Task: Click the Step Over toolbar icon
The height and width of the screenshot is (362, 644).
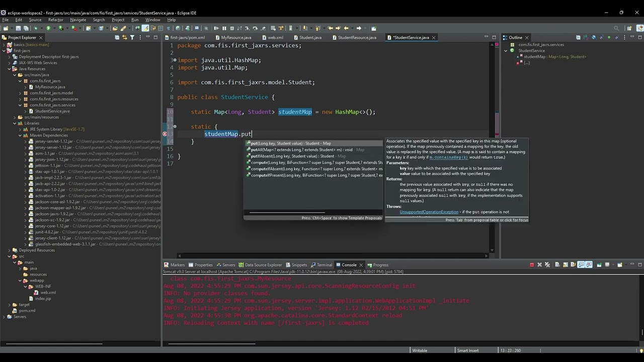Action: [x=255, y=28]
